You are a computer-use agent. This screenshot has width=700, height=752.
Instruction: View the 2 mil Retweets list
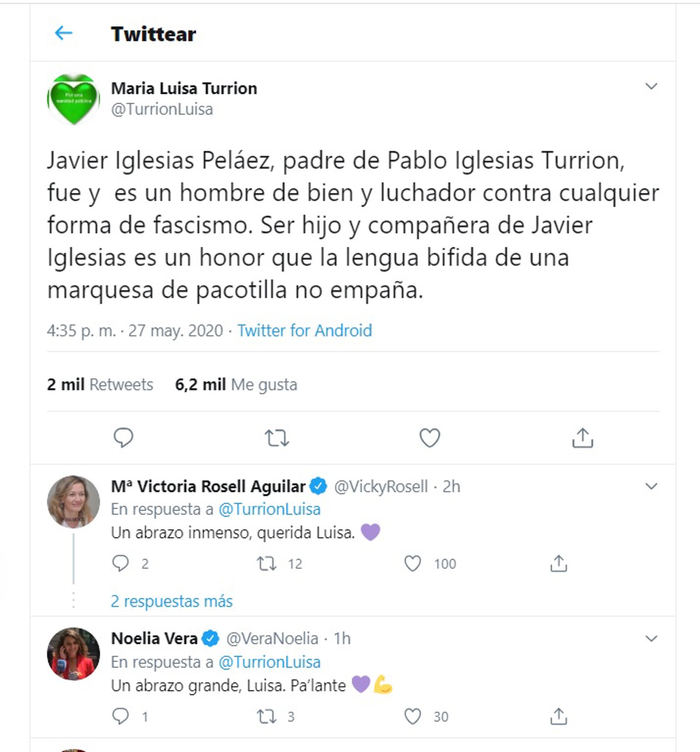(x=100, y=385)
